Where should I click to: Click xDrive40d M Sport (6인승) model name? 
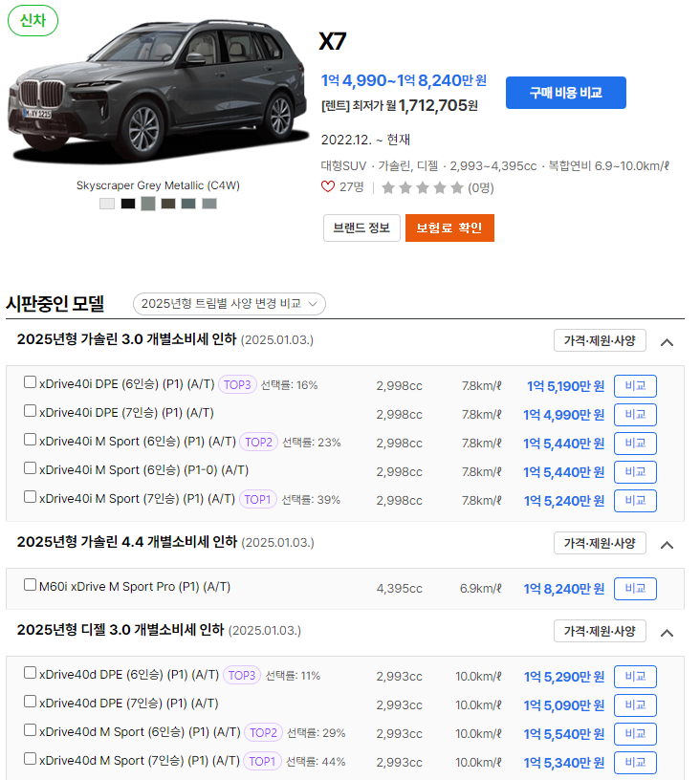pyautogui.click(x=140, y=732)
